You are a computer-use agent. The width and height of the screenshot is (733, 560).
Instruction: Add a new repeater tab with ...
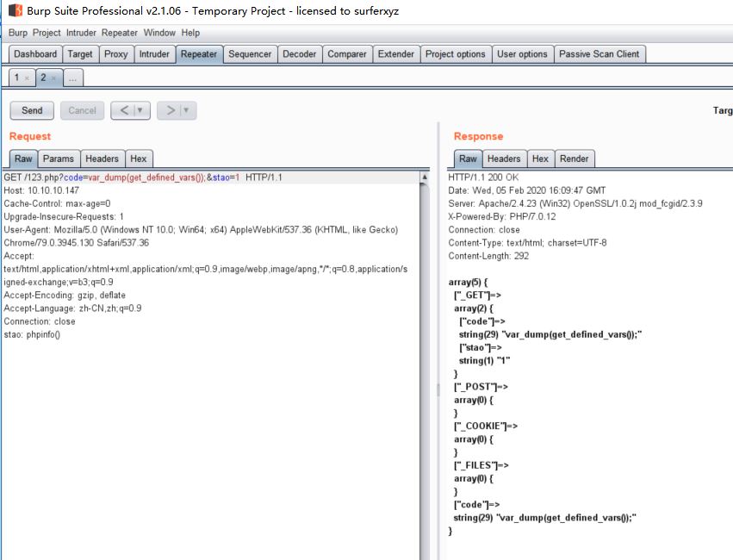pyautogui.click(x=72, y=78)
